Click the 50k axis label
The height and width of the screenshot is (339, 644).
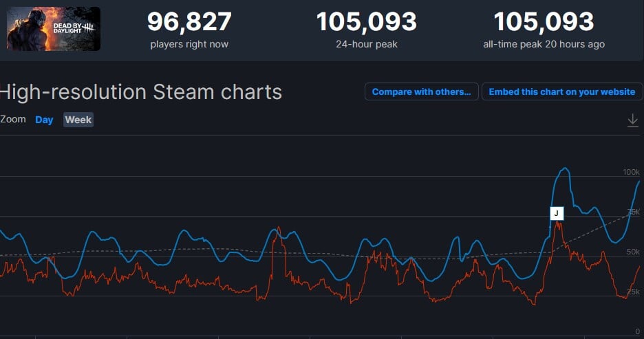[x=633, y=252]
